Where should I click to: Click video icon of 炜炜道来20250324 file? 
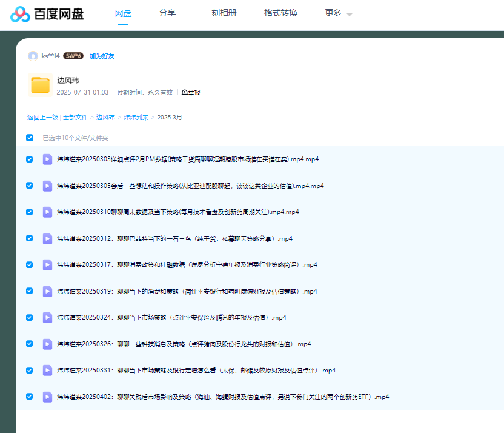pos(47,318)
